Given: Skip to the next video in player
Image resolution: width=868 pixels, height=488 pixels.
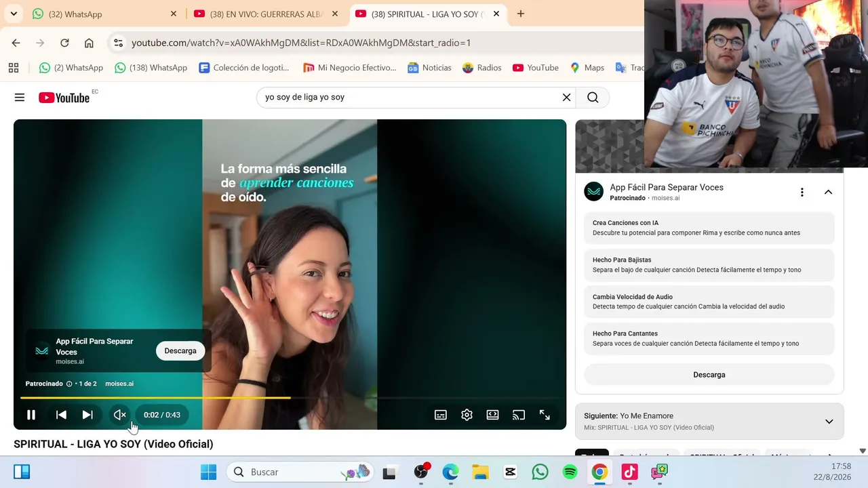Looking at the screenshot, I should coord(87,415).
